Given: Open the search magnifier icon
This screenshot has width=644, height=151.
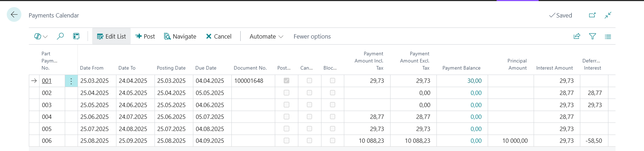Looking at the screenshot, I should [61, 36].
